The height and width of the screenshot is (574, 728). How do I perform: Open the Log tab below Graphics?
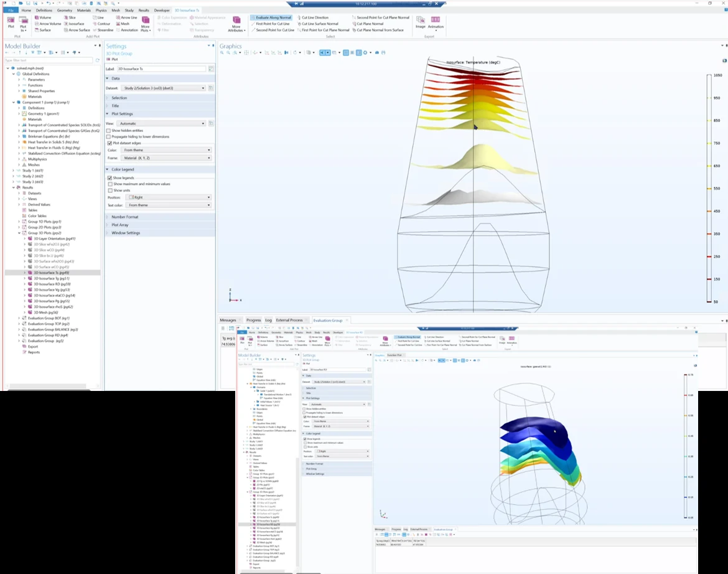pyautogui.click(x=268, y=320)
